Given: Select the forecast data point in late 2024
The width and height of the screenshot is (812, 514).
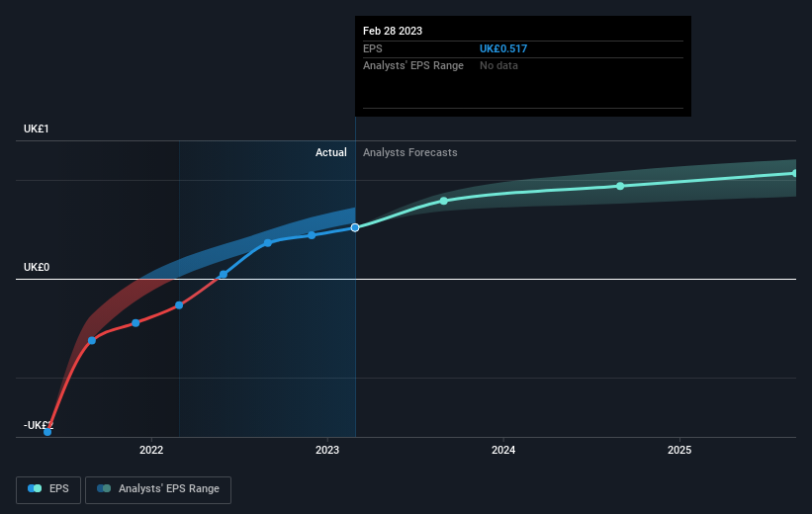Looking at the screenshot, I should [x=620, y=186].
